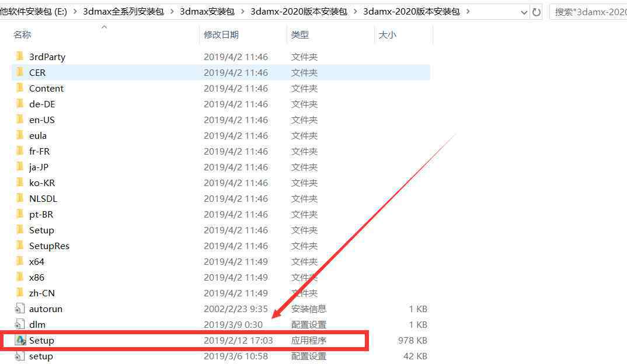
Task: Open the address bar history dropdown
Action: [524, 13]
